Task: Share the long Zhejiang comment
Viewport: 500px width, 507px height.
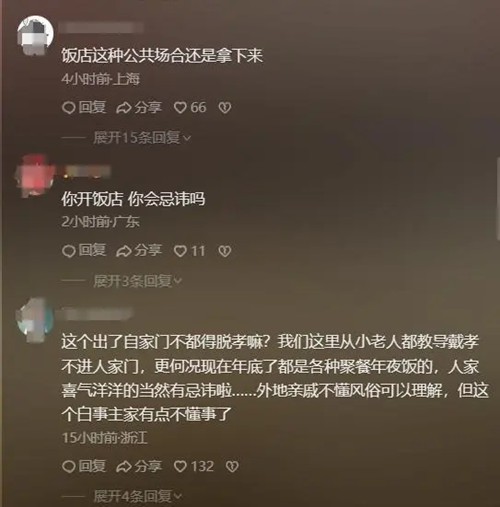Action: [x=139, y=466]
